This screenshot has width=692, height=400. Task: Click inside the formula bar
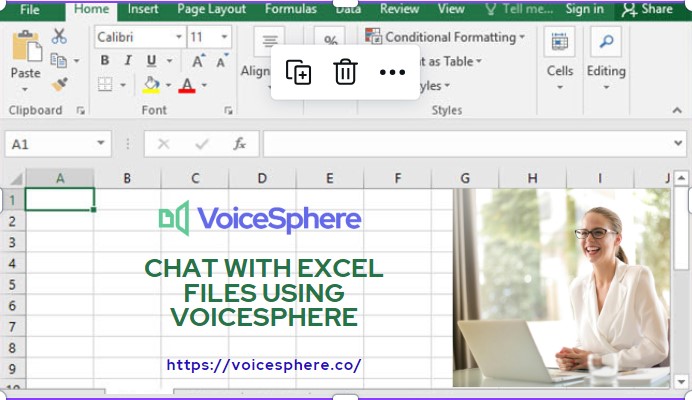(x=466, y=144)
